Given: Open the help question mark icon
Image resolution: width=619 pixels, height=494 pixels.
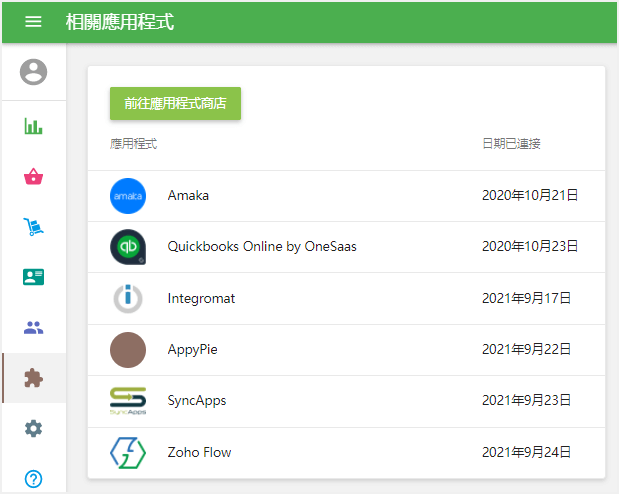Looking at the screenshot, I should tap(34, 479).
